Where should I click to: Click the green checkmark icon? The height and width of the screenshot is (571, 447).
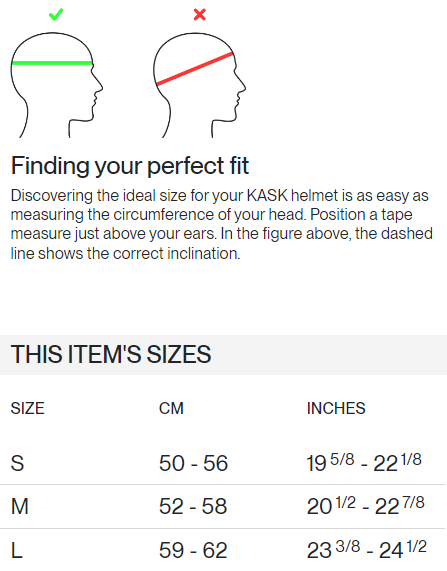(x=56, y=15)
